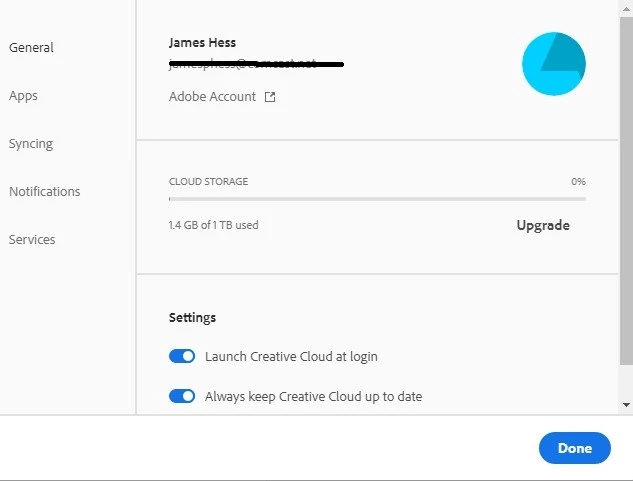Click the 0% storage percentage label
Viewport: 633px width, 481px height.
pyautogui.click(x=578, y=182)
